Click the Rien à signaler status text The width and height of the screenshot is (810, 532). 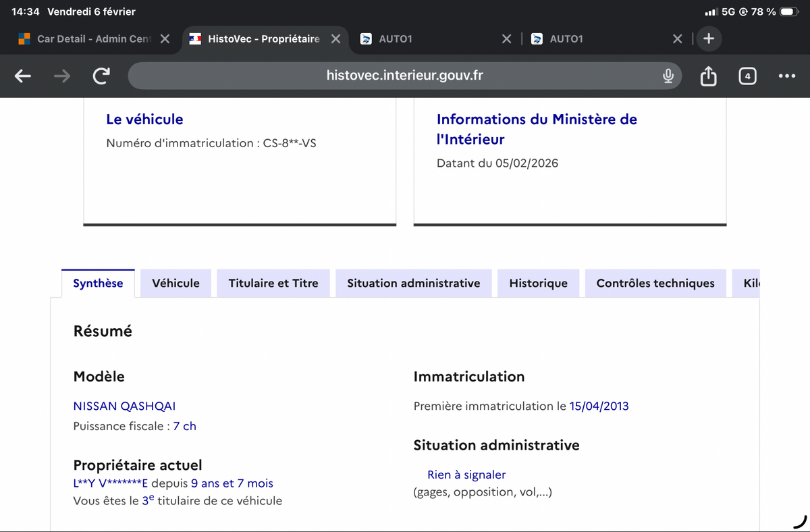click(466, 475)
